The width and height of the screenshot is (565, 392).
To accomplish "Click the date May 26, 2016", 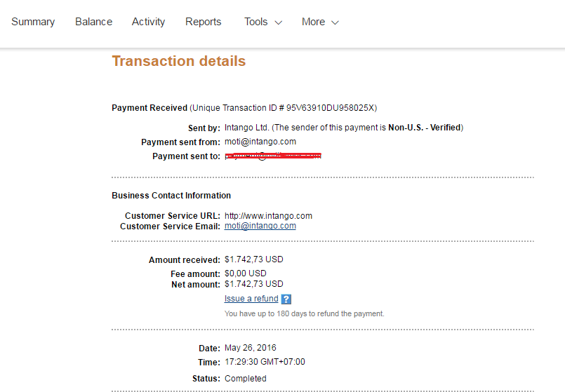I will (x=250, y=348).
